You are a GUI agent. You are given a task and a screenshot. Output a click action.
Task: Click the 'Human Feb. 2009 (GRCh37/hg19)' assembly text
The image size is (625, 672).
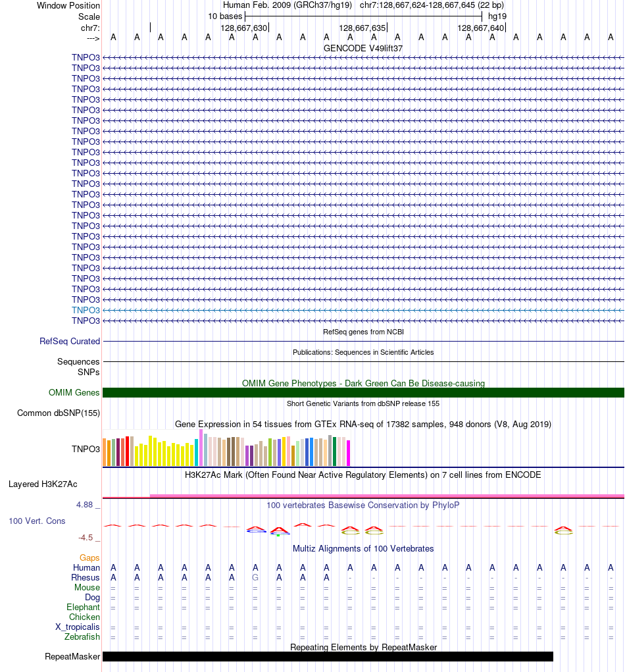287,5
